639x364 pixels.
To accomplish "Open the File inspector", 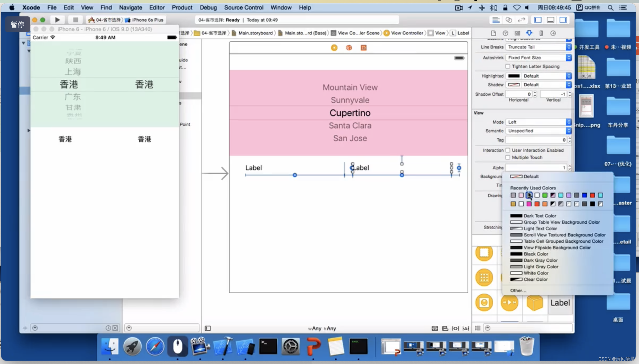I will click(493, 33).
